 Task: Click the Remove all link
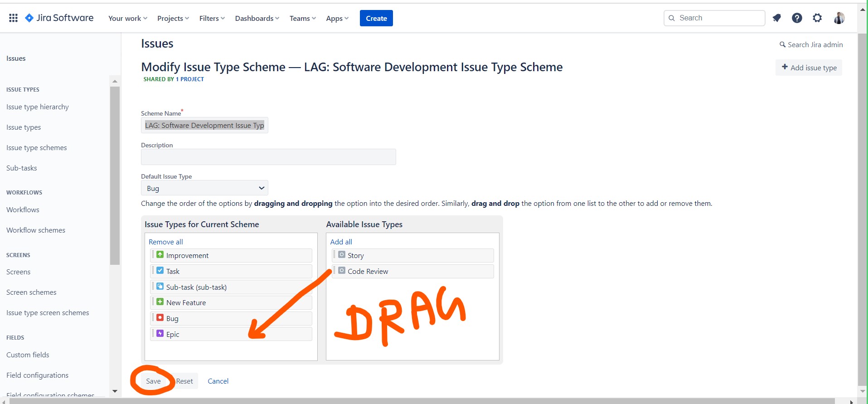(166, 242)
